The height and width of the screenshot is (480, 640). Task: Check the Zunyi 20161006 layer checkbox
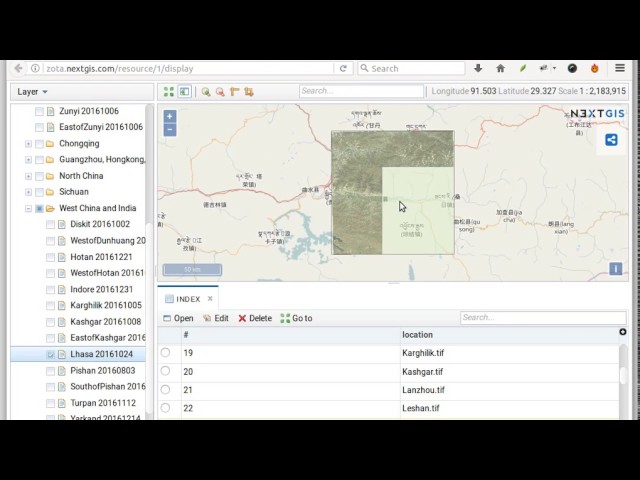point(39,111)
